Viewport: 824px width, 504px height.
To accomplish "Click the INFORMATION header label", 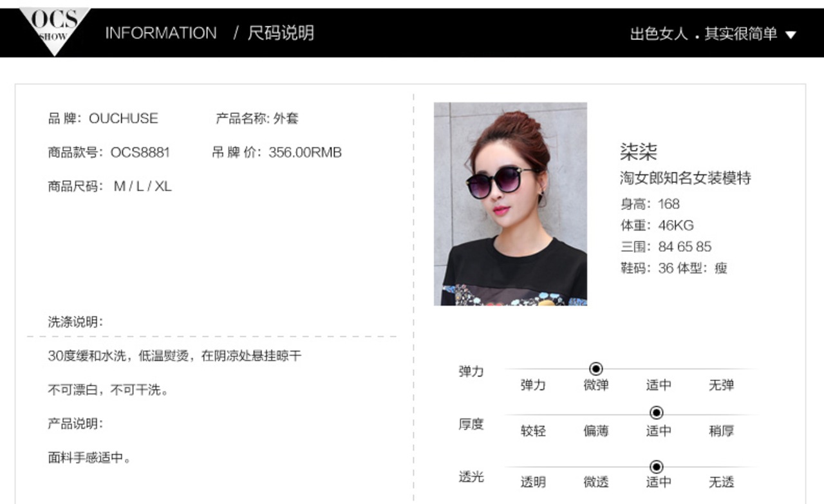I will click(161, 33).
